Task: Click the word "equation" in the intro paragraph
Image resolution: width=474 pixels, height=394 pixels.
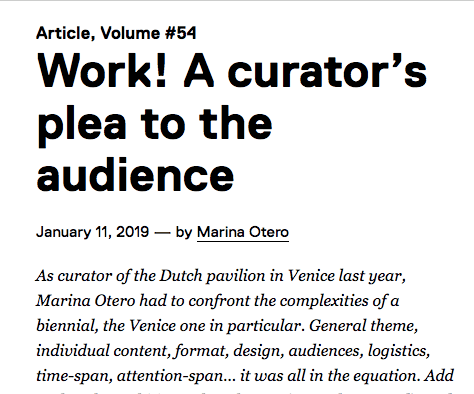Action: tap(384, 377)
